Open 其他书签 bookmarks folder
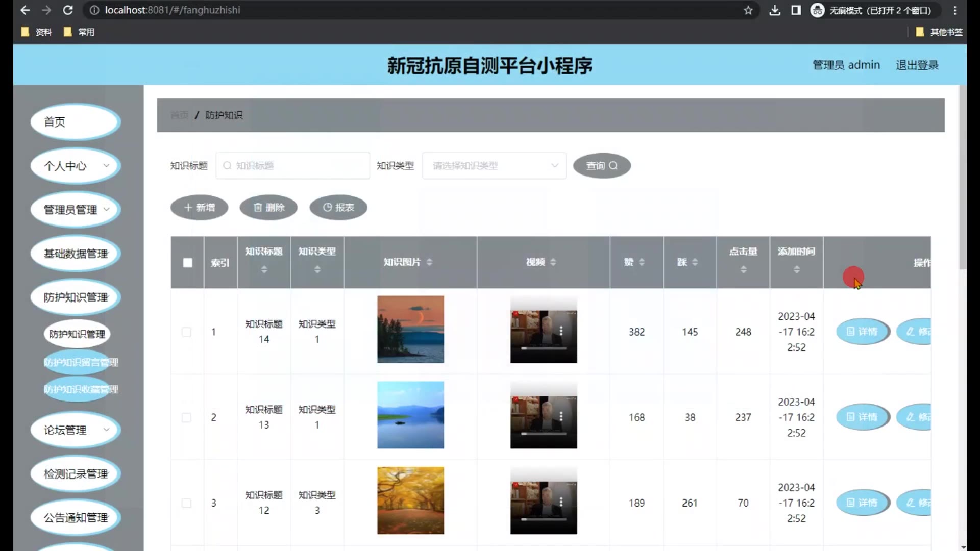Viewport: 980px width, 551px height. click(x=940, y=32)
